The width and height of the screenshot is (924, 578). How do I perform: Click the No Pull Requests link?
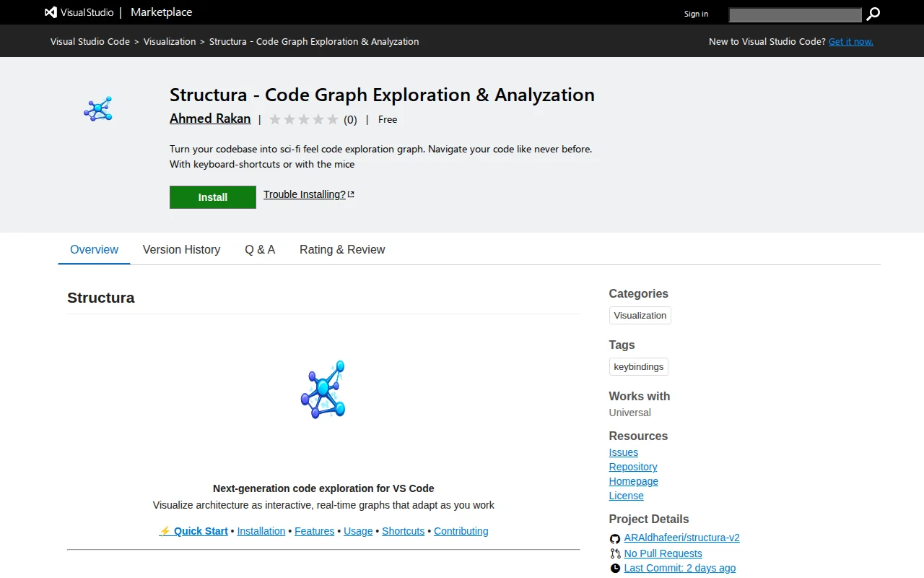(663, 553)
